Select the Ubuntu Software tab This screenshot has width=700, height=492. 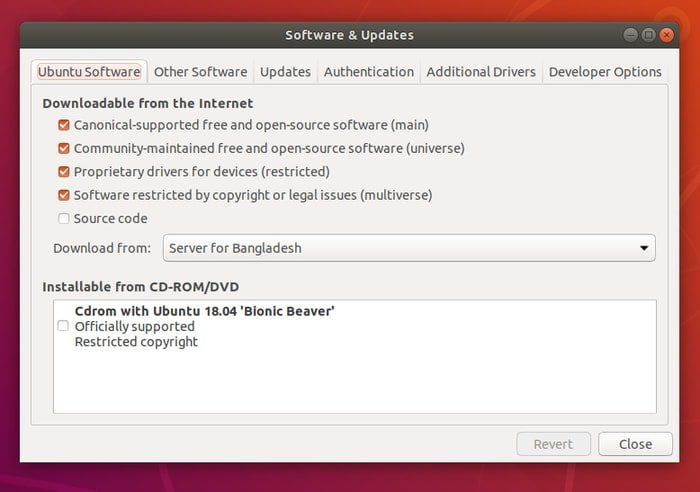coord(89,72)
